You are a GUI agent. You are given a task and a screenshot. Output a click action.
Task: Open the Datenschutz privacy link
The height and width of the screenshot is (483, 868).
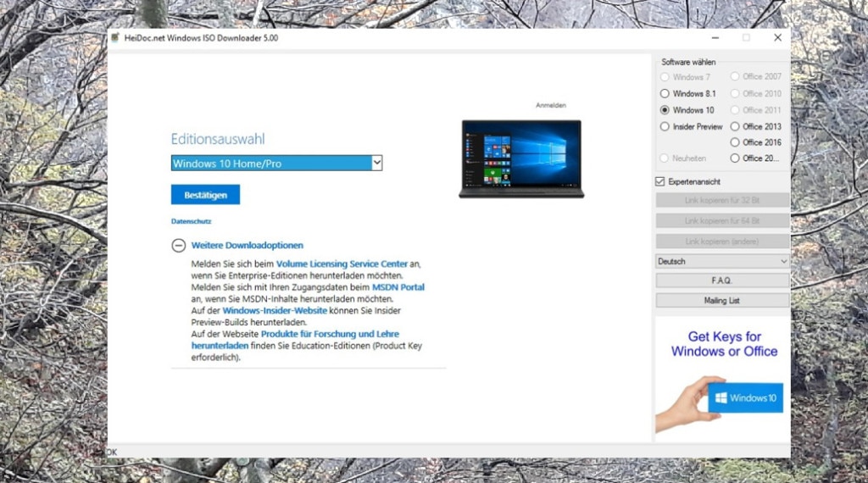[x=191, y=222]
